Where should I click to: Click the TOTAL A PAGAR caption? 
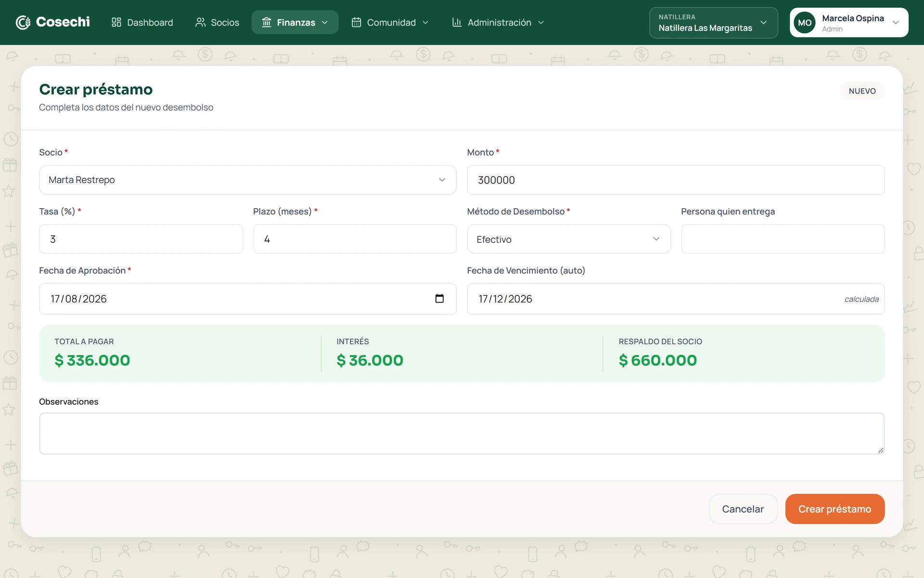click(84, 342)
